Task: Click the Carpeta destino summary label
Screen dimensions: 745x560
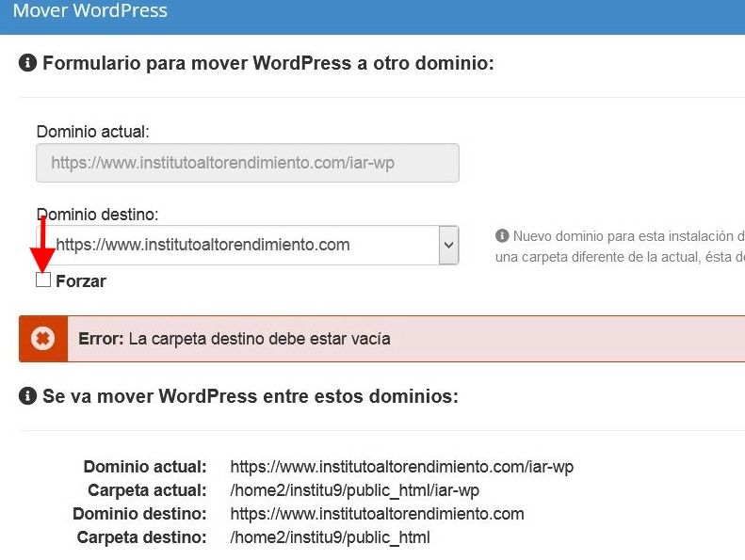Action: tap(142, 537)
